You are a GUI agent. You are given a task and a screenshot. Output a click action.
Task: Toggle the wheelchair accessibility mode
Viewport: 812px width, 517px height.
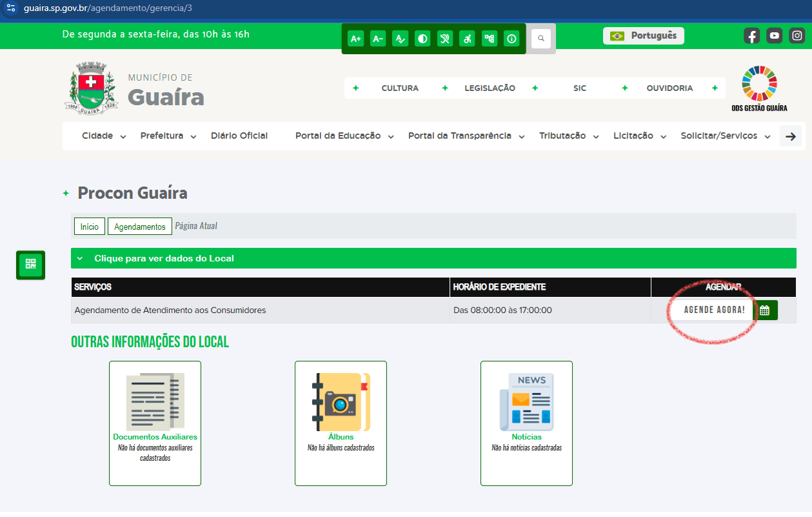tap(467, 38)
